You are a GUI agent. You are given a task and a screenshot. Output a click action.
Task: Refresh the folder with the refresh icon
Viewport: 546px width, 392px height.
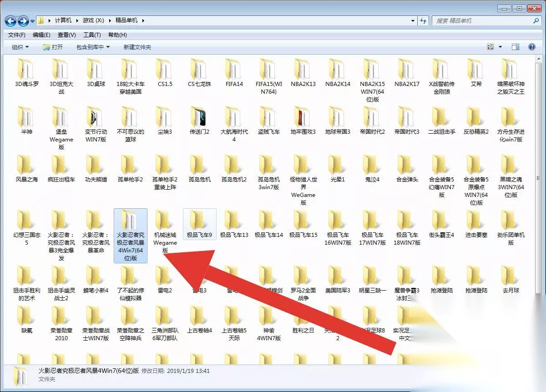point(423,21)
